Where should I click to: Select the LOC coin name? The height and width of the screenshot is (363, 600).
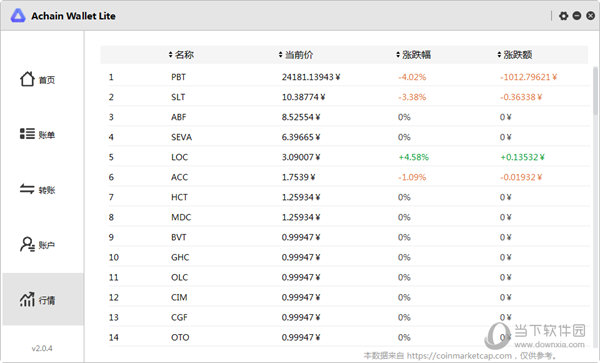coord(179,157)
